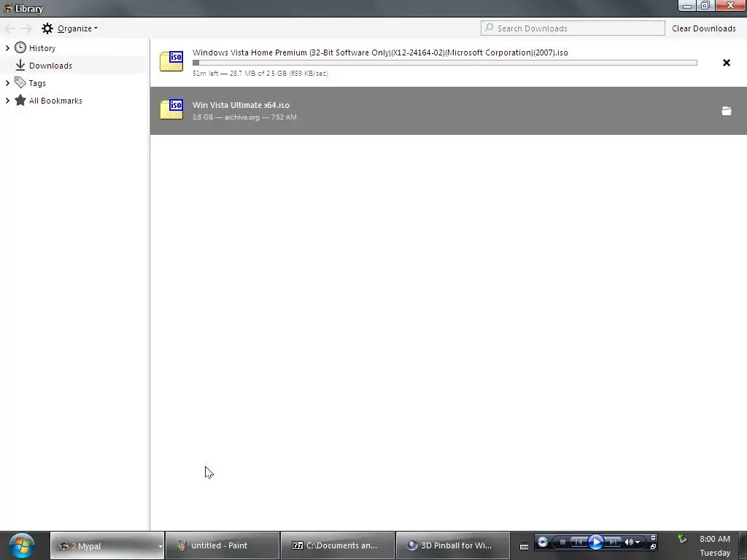Click the History clock icon

pos(20,47)
